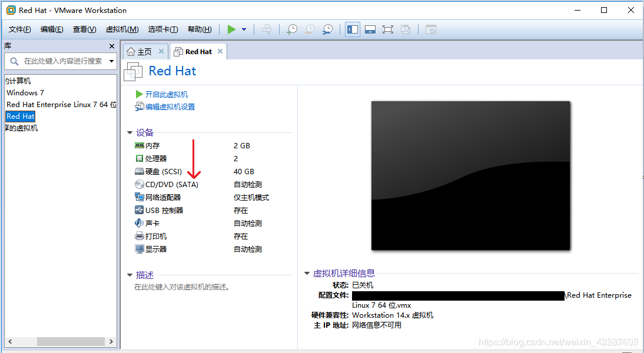The height and width of the screenshot is (353, 644).
Task: Open the power options dropdown arrow
Action: point(244,29)
